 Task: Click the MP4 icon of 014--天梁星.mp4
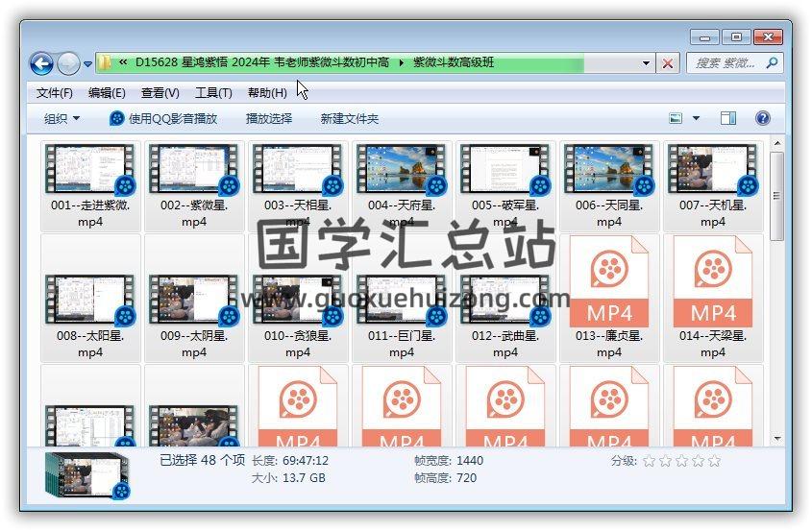(713, 281)
